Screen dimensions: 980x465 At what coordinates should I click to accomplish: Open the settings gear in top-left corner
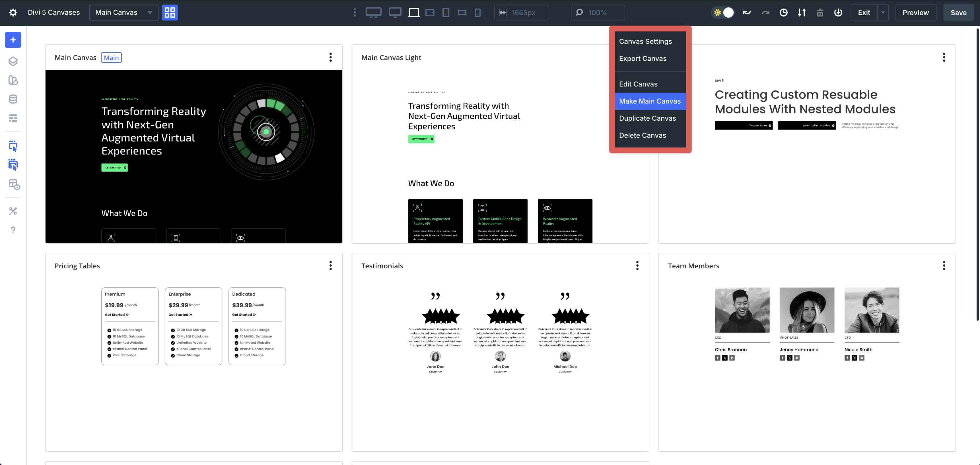13,12
